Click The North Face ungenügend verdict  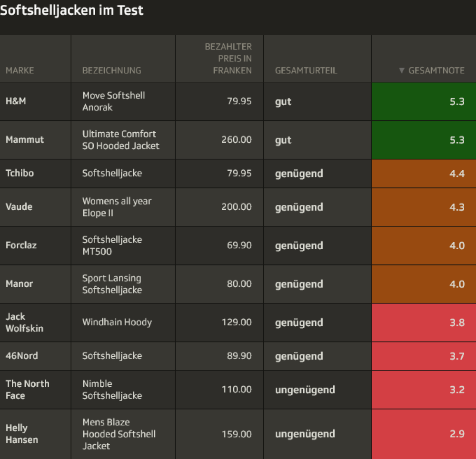tap(305, 390)
